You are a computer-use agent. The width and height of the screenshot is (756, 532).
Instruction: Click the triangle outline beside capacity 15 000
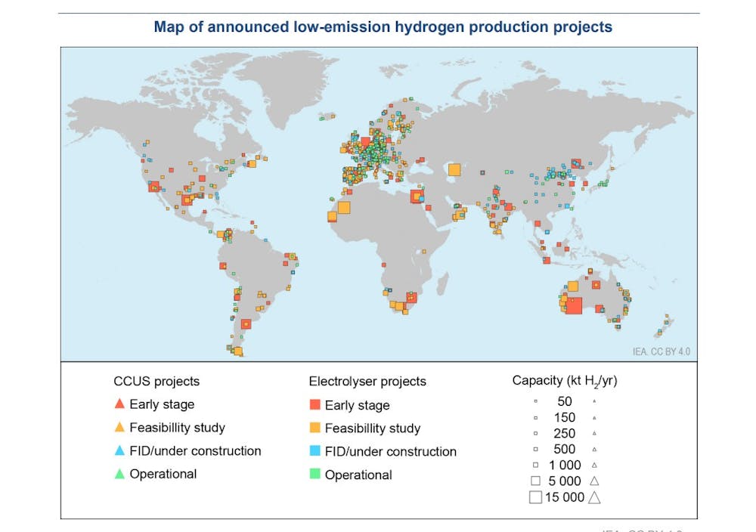coord(594,496)
